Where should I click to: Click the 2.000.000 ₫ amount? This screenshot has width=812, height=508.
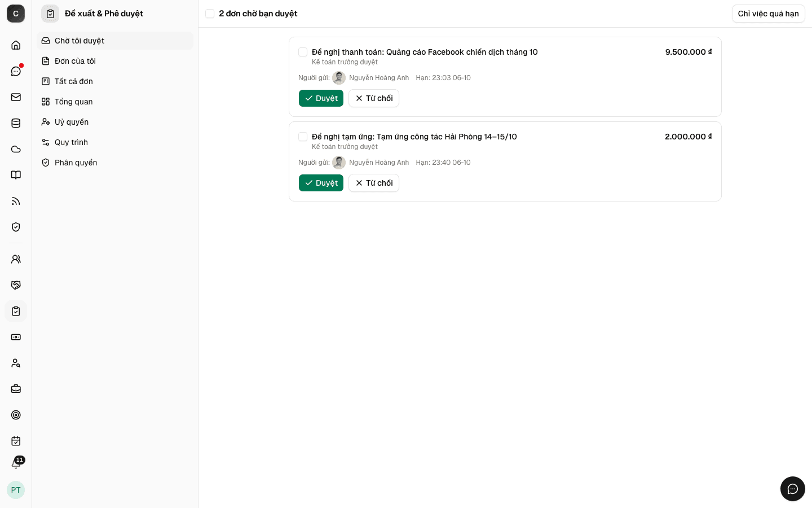click(x=689, y=137)
